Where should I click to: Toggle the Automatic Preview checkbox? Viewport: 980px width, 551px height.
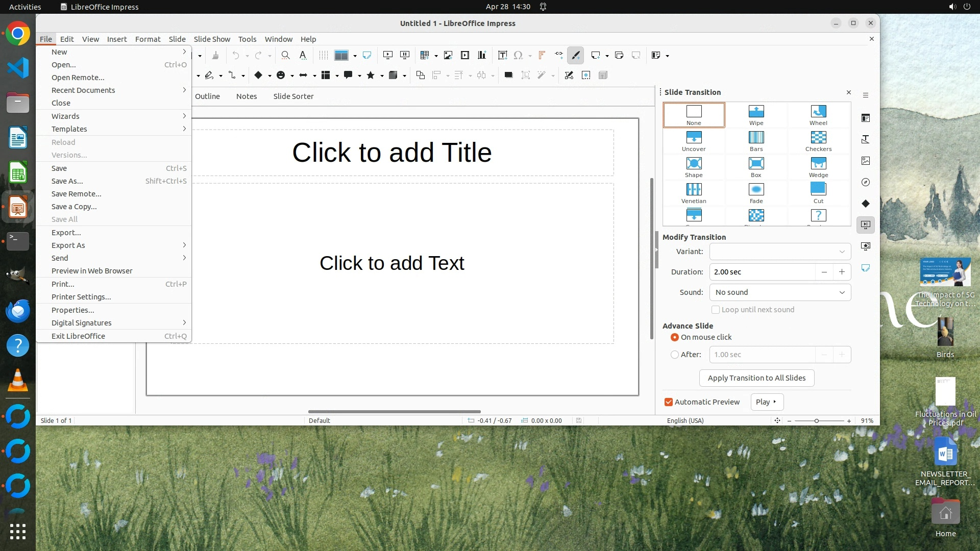pos(669,402)
